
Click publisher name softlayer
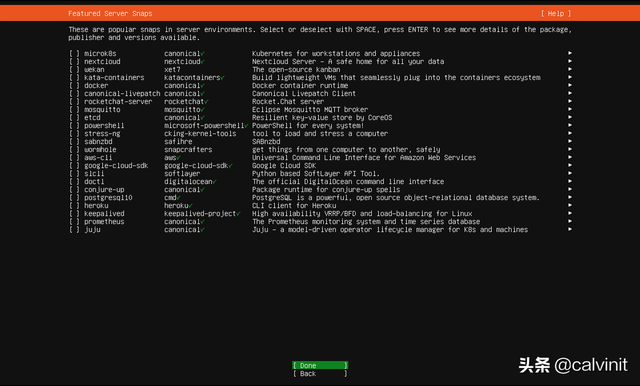tap(182, 173)
